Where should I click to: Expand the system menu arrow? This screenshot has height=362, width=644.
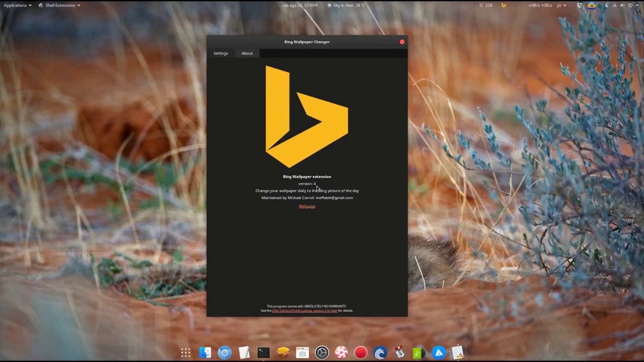point(637,5)
